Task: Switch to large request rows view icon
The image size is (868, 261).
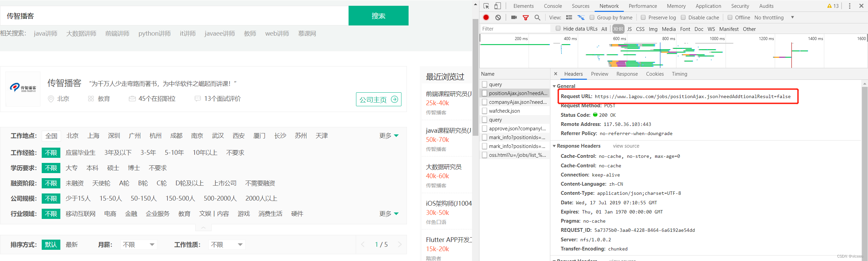Action: (x=569, y=17)
